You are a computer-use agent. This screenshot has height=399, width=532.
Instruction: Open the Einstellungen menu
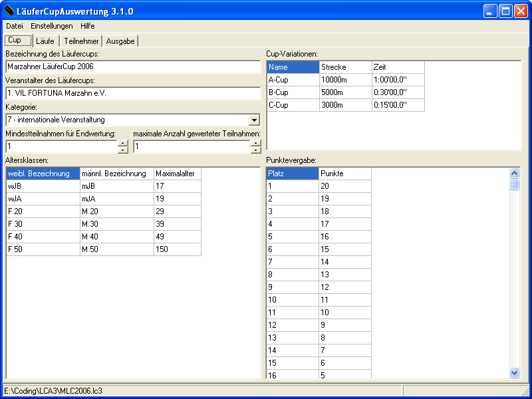(52, 26)
